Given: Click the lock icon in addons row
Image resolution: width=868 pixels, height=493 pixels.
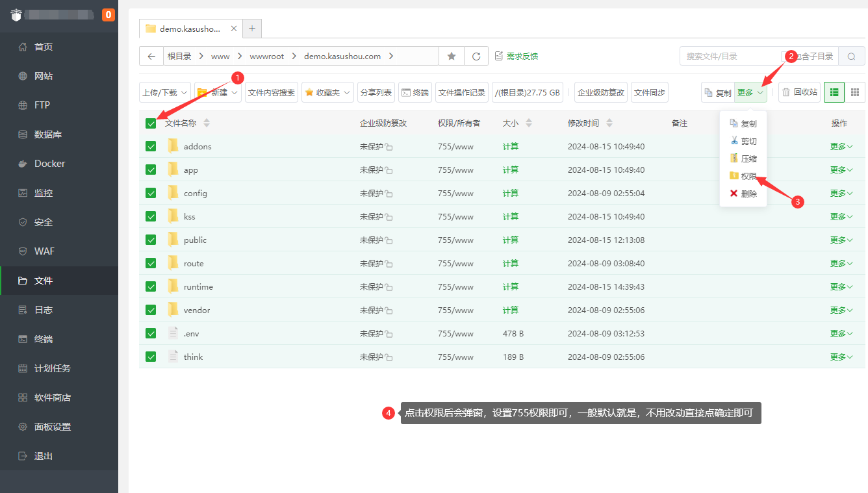Looking at the screenshot, I should 389,147.
